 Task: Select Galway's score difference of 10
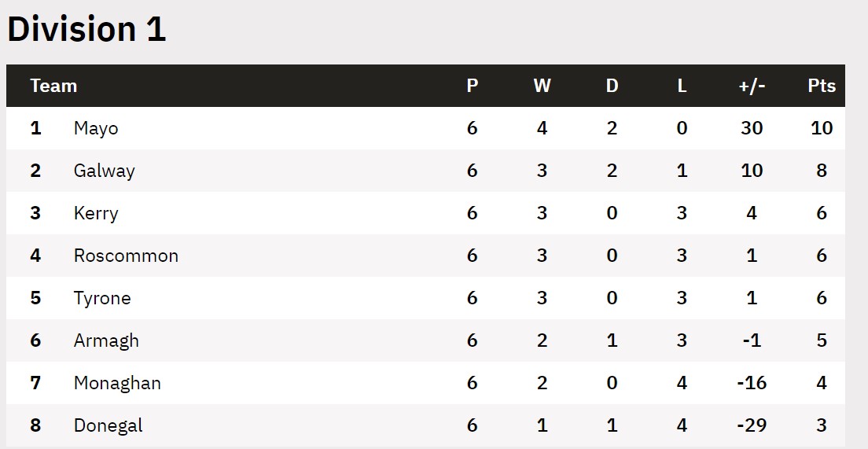pos(752,171)
